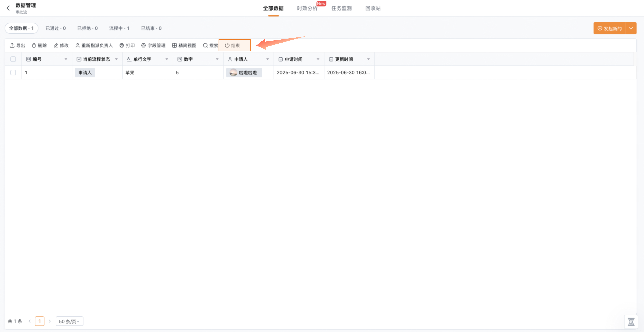Click the 当前流程状态 column header label
This screenshot has height=332, width=644.
[x=97, y=59]
